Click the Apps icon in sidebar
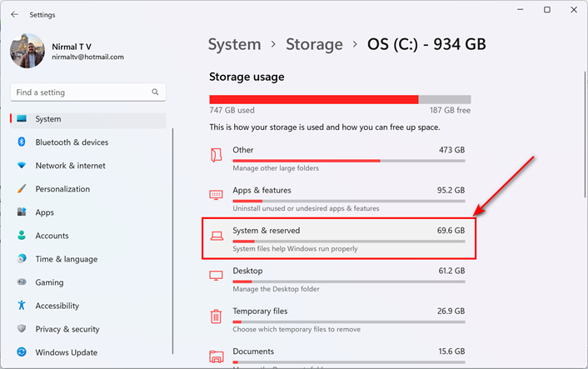Screen dimensions: 588x369 (22, 212)
